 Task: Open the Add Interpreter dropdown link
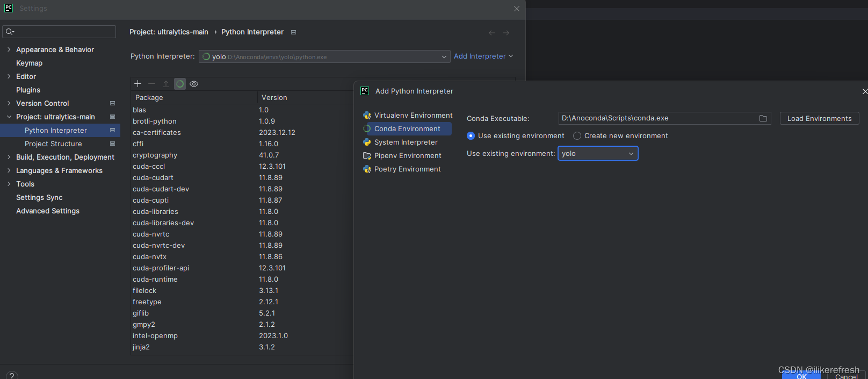[483, 56]
